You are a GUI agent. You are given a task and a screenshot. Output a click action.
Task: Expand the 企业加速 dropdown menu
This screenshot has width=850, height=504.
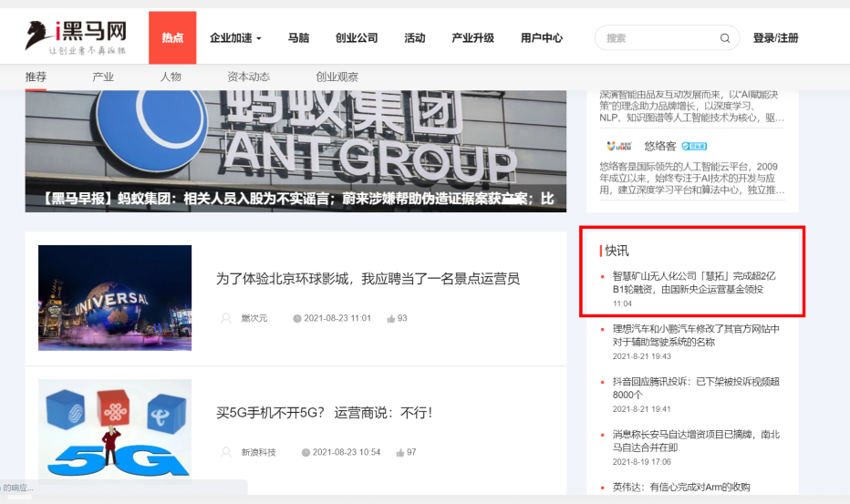coord(235,38)
